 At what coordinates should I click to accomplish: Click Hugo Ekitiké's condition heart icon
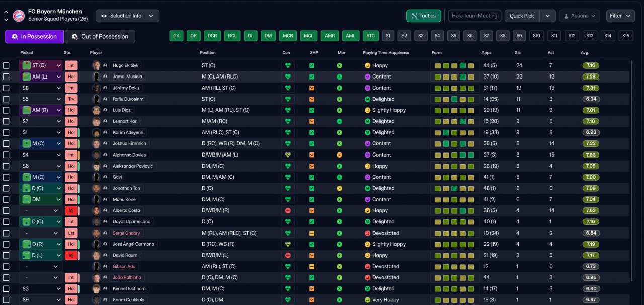click(x=288, y=65)
